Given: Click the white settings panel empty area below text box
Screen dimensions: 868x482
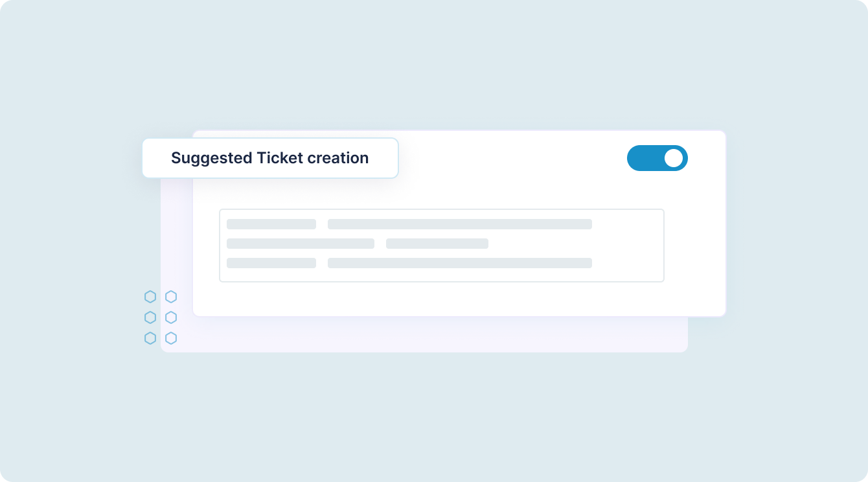Looking at the screenshot, I should (453, 299).
